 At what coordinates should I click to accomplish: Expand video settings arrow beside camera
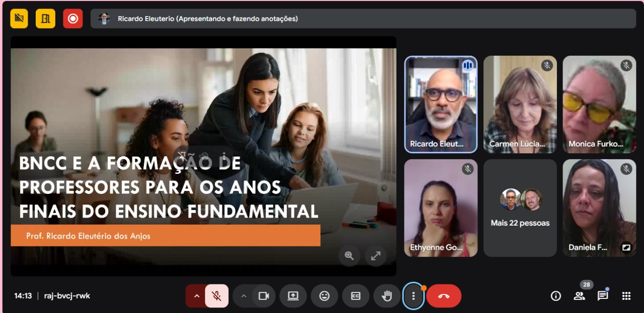pos(244,296)
